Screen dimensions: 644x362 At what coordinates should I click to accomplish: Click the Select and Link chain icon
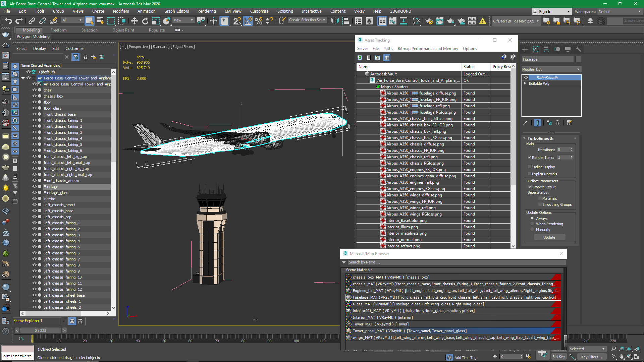32,21
